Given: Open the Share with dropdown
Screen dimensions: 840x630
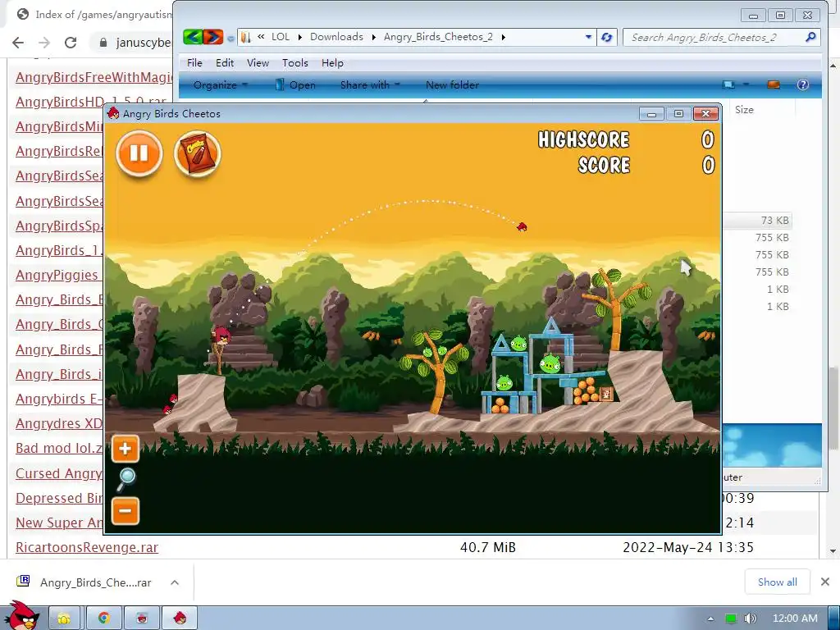Looking at the screenshot, I should click(x=370, y=84).
